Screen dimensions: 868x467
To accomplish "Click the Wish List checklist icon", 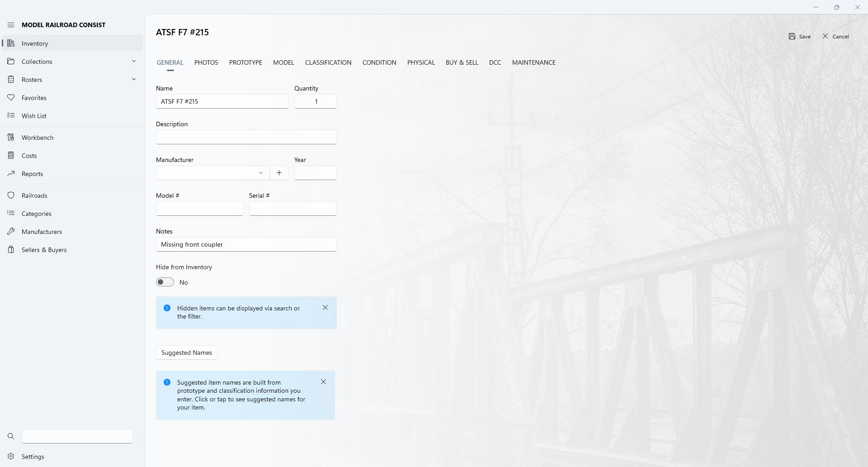I will click(11, 116).
